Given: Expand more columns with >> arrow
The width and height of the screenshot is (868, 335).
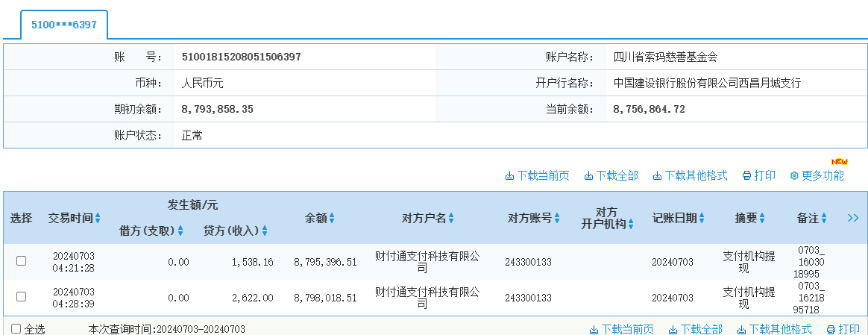Looking at the screenshot, I should [x=853, y=218].
